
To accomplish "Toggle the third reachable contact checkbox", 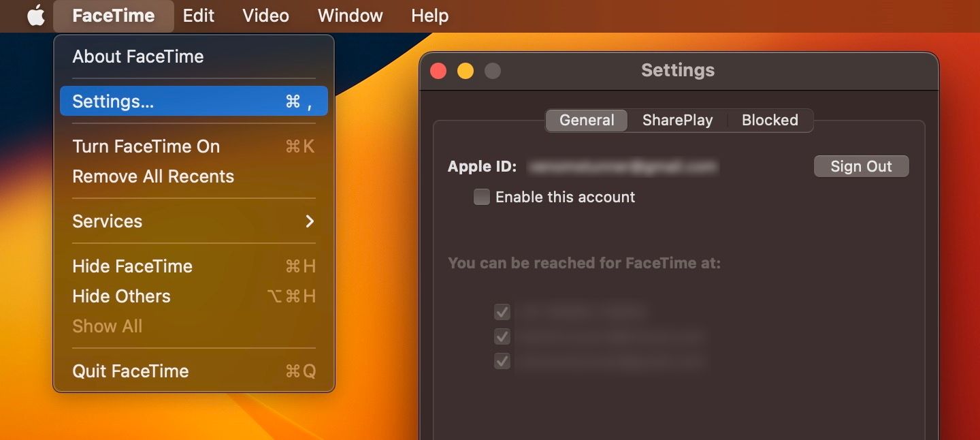I will coord(502,361).
